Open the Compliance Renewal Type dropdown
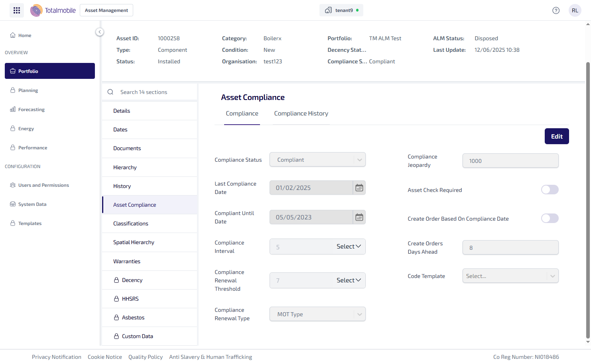Screen dimensions: 591x364 coord(359,314)
